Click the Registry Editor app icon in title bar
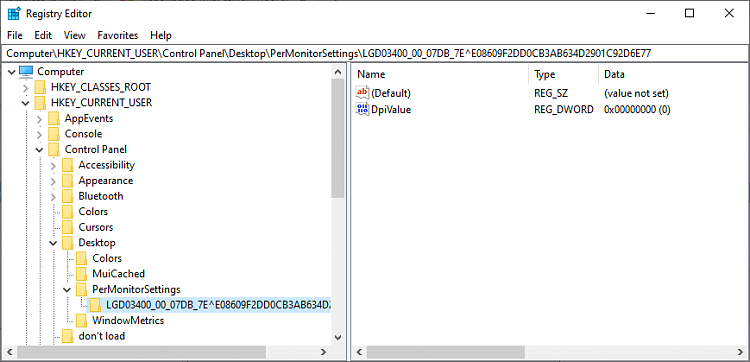This screenshot has height=362, width=750. [14, 13]
